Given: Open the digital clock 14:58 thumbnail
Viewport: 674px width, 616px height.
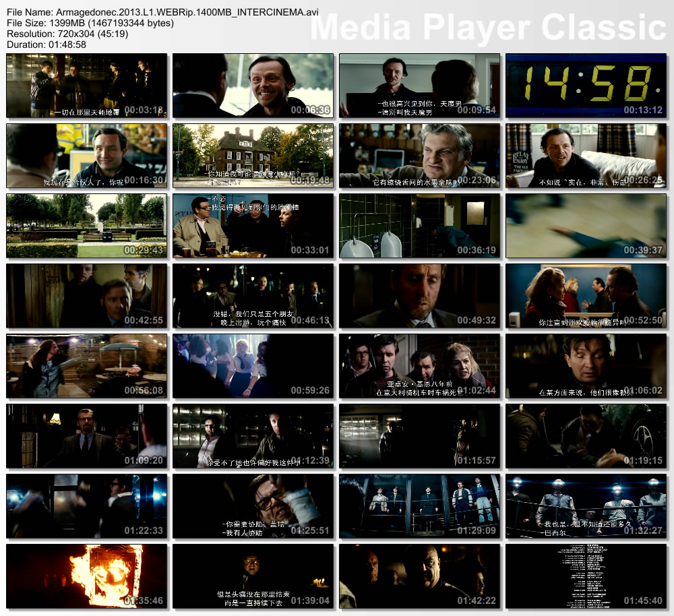Looking at the screenshot, I should [586, 86].
